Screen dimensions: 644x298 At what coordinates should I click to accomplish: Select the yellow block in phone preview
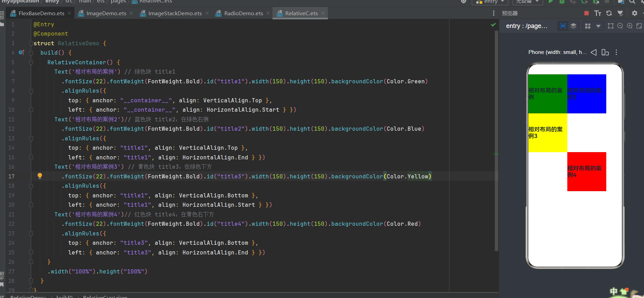click(548, 133)
